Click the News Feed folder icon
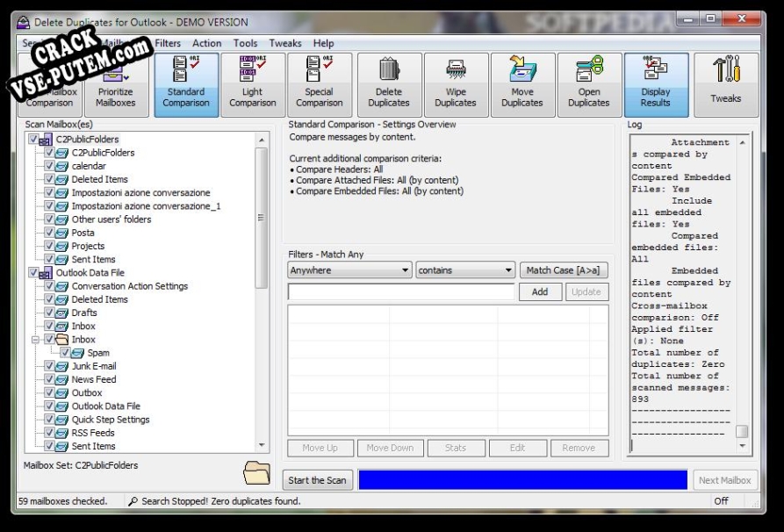Viewport: 784px width, 532px height. [x=62, y=379]
